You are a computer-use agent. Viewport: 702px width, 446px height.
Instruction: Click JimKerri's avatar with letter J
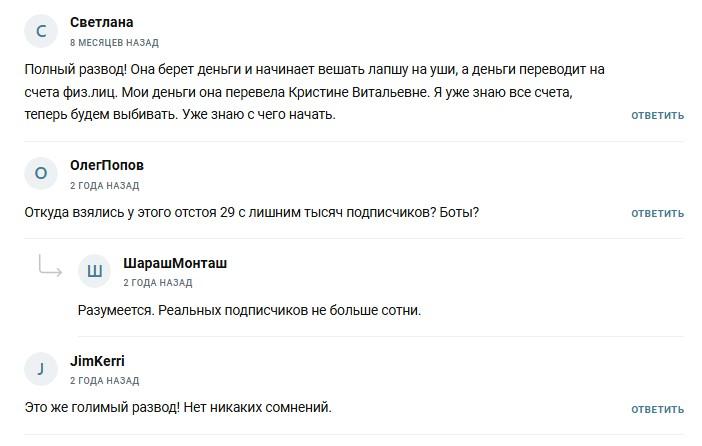tap(41, 370)
